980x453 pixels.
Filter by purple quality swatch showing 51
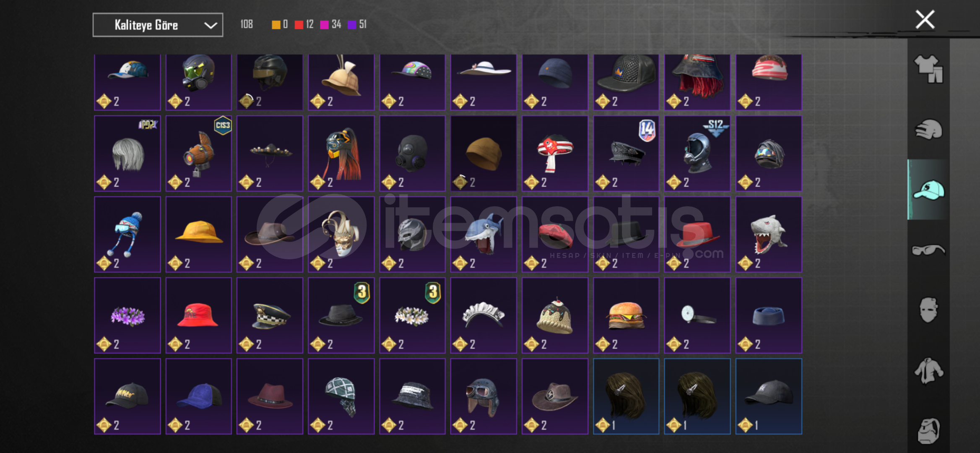(x=352, y=25)
